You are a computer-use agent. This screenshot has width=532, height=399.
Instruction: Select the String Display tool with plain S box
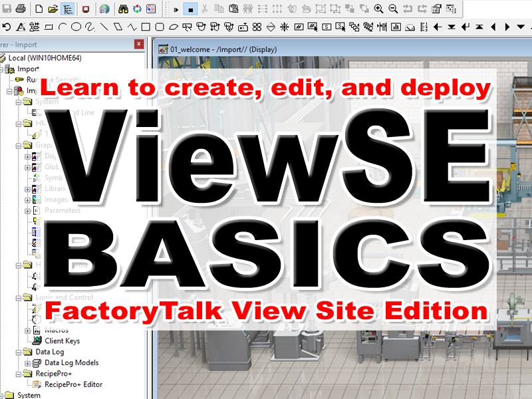(327, 27)
